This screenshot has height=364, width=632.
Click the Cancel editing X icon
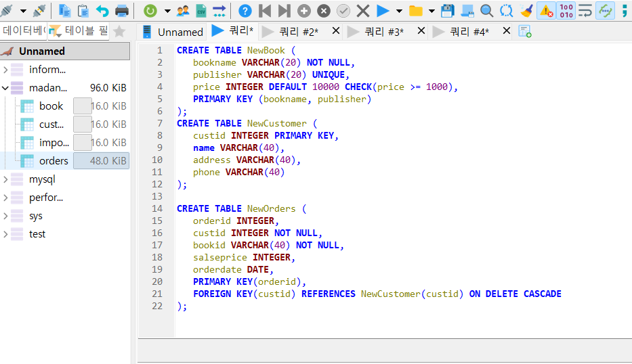tap(363, 11)
